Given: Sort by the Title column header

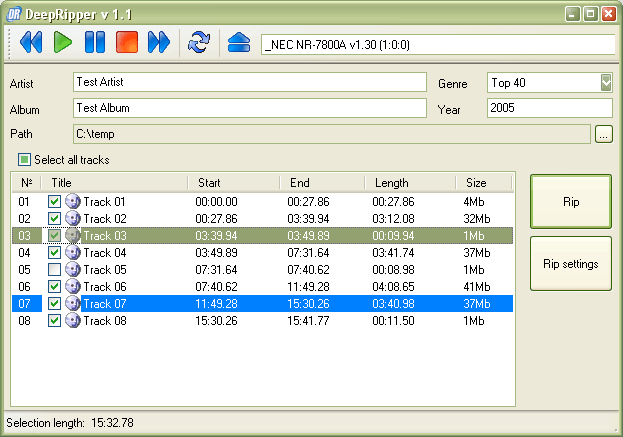Looking at the screenshot, I should click(x=114, y=183).
